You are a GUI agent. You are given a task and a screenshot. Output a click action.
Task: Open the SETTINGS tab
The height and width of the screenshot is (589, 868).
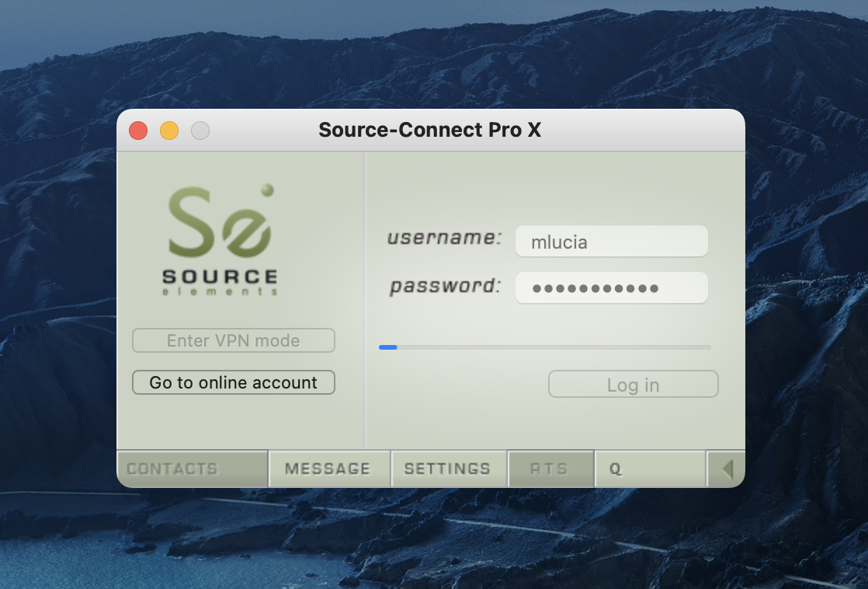[448, 469]
